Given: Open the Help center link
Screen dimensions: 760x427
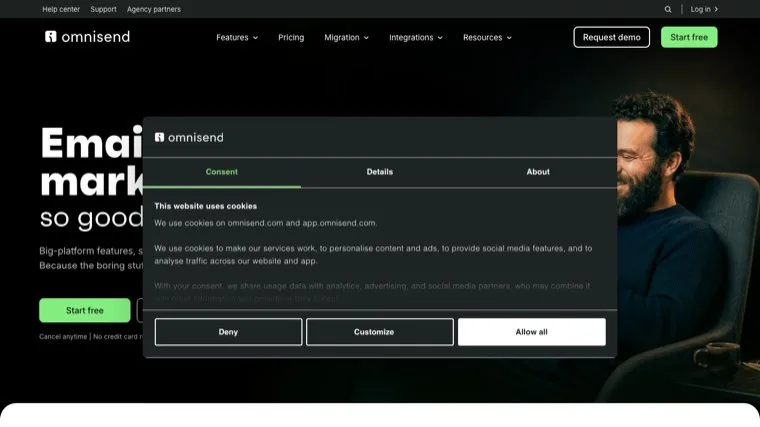Looking at the screenshot, I should pos(61,9).
